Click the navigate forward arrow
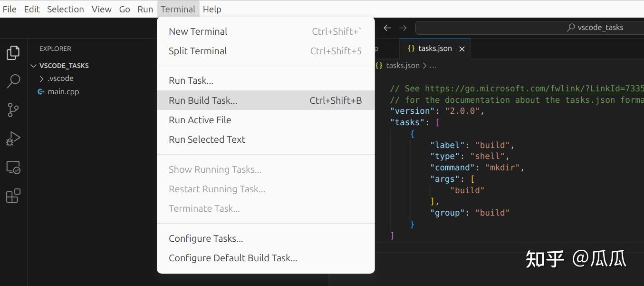Screen dimensions: 644x286 403,28
